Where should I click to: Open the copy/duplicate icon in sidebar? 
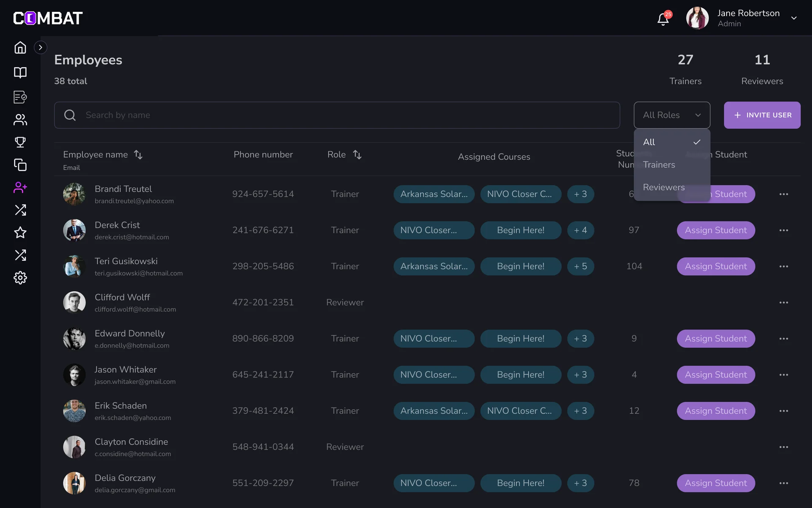20,165
